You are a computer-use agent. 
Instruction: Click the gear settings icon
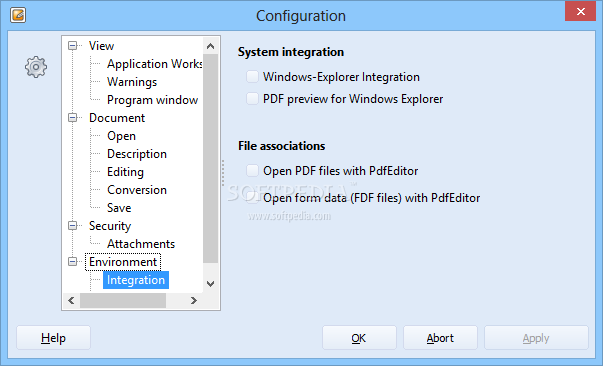tap(36, 67)
